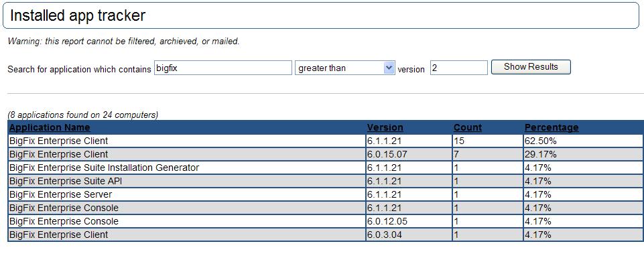
Task: Sort by Count column header
Action: (467, 127)
